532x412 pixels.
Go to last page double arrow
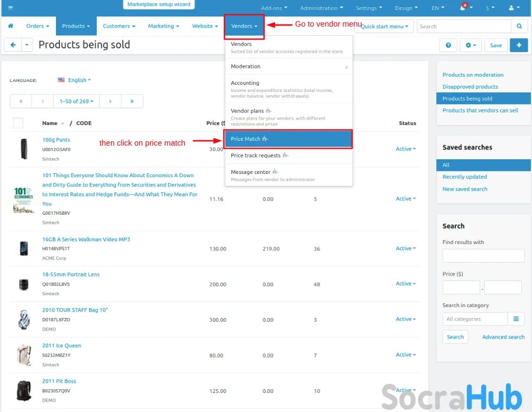click(x=132, y=101)
